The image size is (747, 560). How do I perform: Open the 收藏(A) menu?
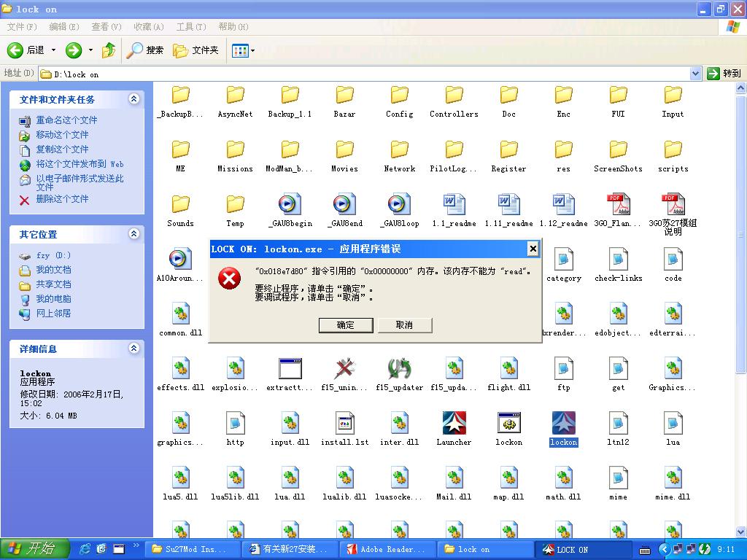(149, 27)
